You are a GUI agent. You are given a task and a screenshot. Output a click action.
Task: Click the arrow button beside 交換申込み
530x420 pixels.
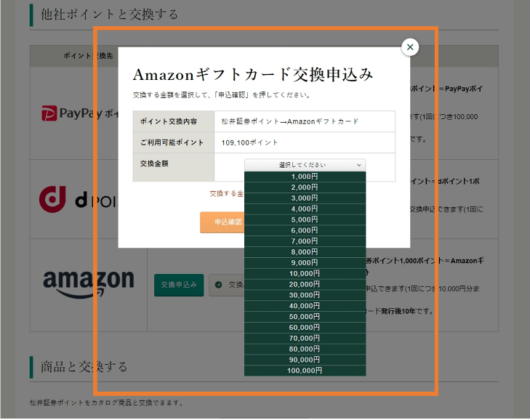pos(226,285)
